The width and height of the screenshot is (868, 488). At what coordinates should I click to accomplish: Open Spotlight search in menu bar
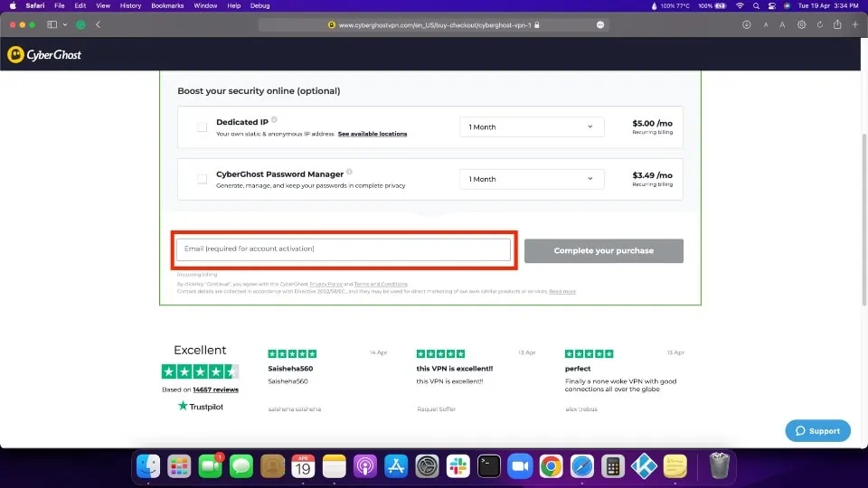point(756,6)
